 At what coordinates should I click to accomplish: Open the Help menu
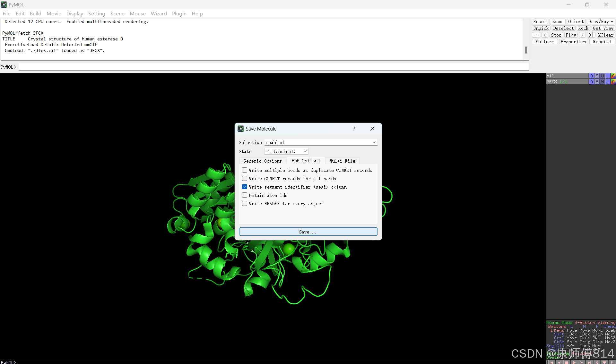tap(197, 13)
